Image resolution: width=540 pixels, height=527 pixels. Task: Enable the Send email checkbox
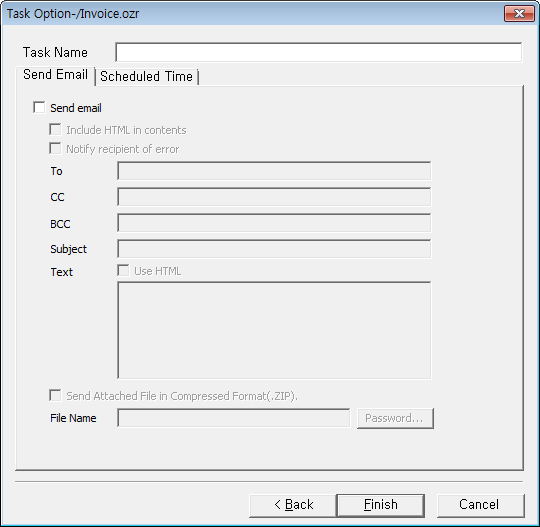(x=39, y=107)
